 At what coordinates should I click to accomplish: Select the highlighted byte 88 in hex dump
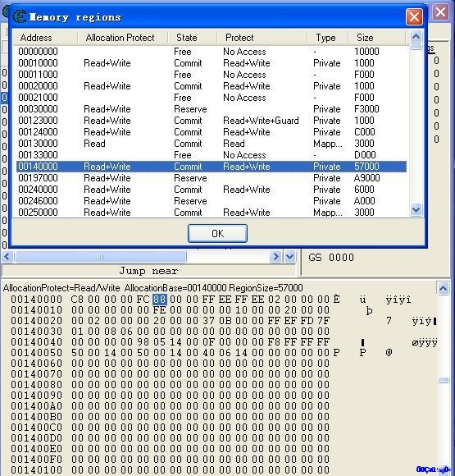click(x=160, y=300)
